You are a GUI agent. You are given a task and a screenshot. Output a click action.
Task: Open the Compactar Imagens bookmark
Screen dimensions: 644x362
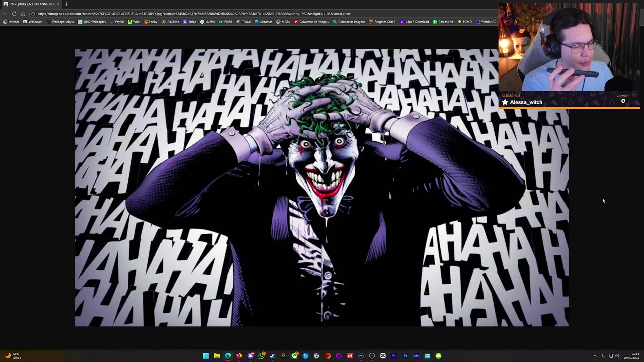click(349, 22)
